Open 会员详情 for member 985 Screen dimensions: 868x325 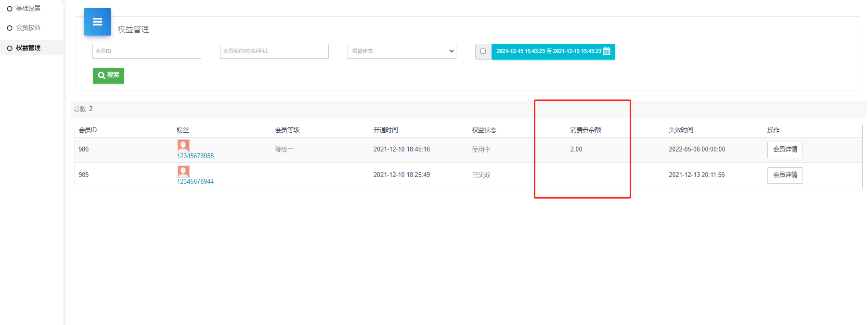(x=785, y=175)
